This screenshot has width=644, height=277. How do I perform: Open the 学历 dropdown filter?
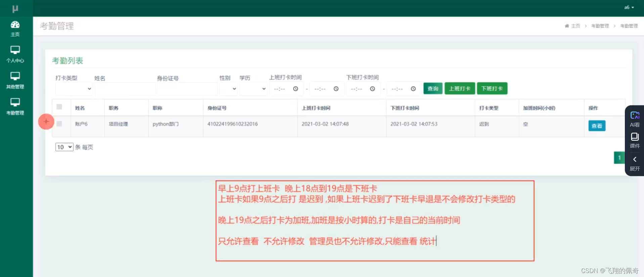[x=253, y=89]
